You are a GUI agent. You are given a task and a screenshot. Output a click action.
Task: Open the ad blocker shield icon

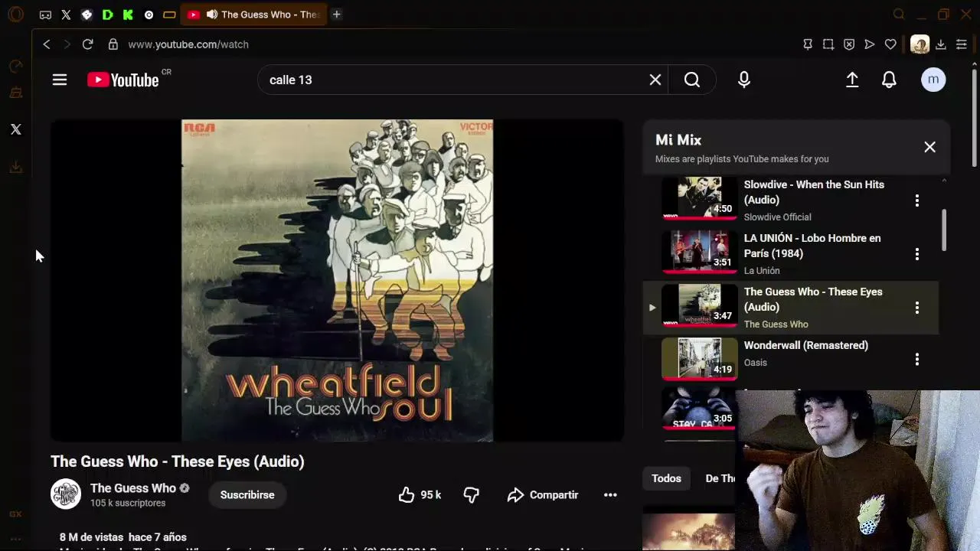(x=849, y=44)
